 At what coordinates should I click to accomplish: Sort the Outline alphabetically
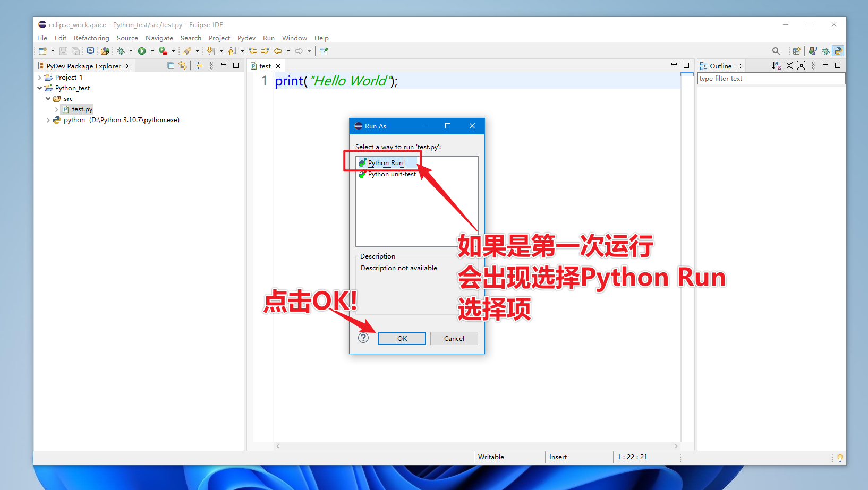pos(776,66)
